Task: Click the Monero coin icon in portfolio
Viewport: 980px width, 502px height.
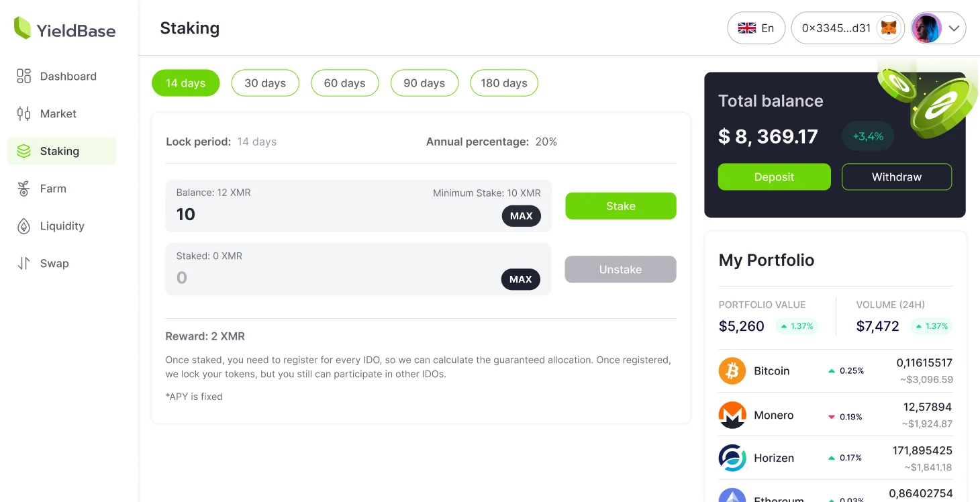Action: click(x=732, y=415)
